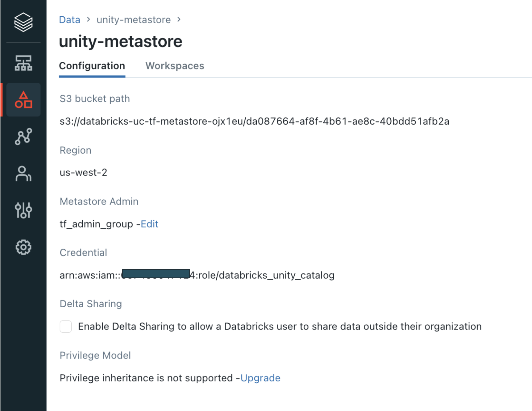
Task: Switch to the Workspaces tab
Action: pyautogui.click(x=175, y=66)
